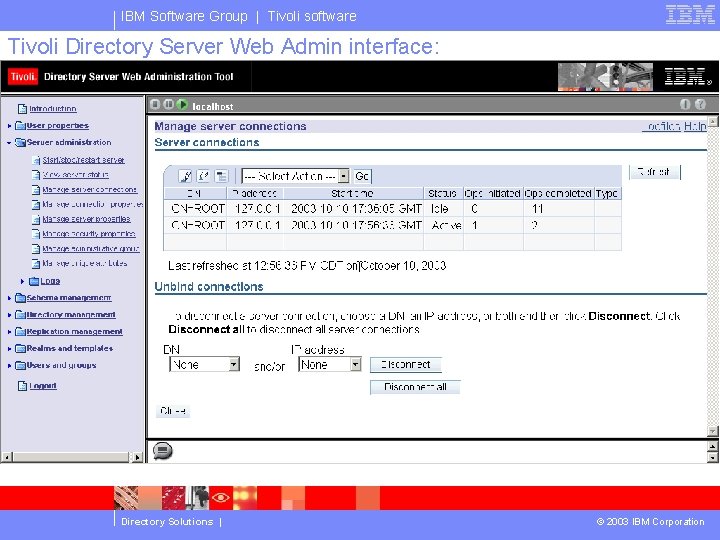Click the Logout link
The image size is (720, 540).
(43, 386)
